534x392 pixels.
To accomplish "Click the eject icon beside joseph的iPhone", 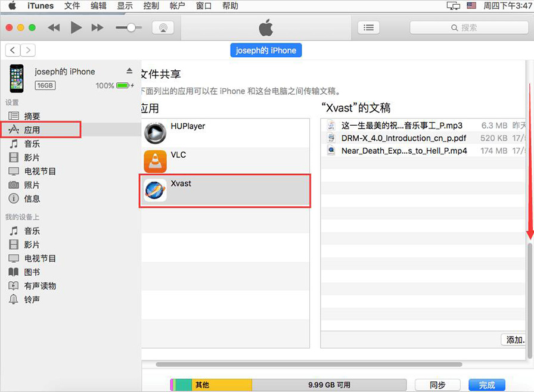I will [130, 70].
